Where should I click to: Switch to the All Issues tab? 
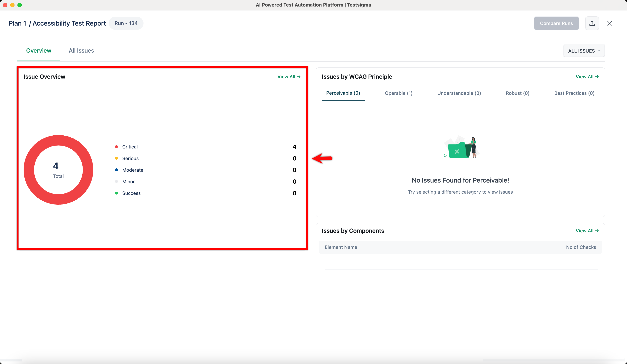tap(81, 50)
